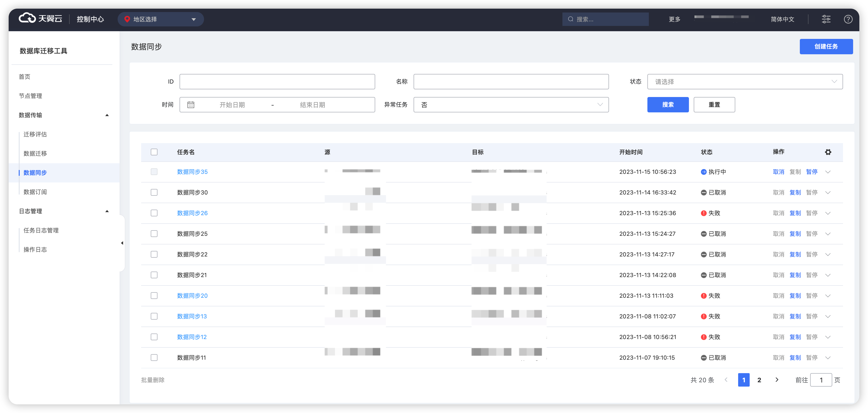Screen dimensions: 868x413
Task: Click the 天翼云 cloud logo
Action: (40, 18)
